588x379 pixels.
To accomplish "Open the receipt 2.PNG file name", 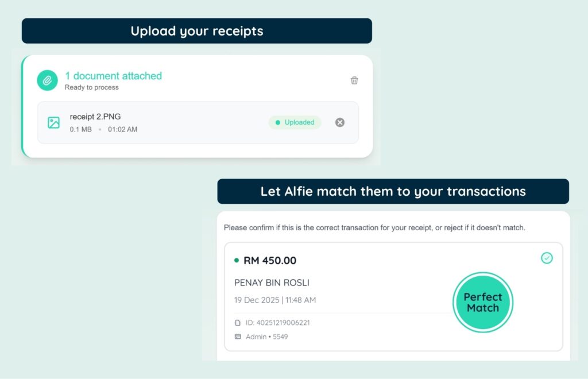I will [95, 117].
